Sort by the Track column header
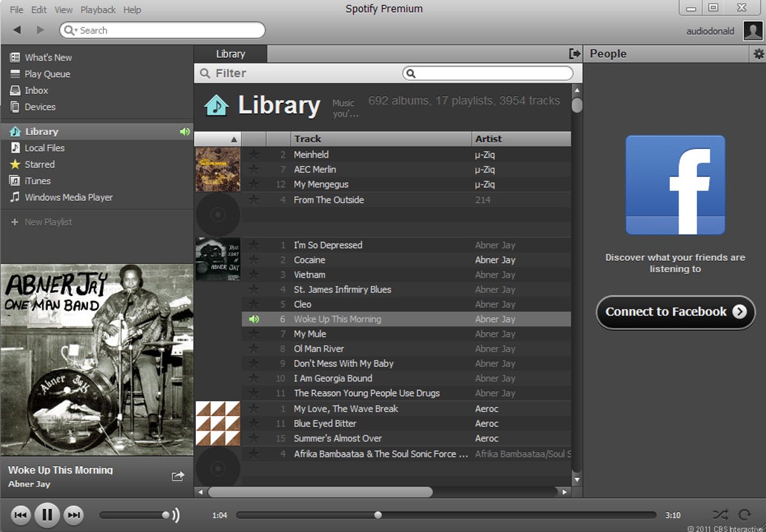Screen dimensions: 766x532 pyautogui.click(x=381, y=138)
